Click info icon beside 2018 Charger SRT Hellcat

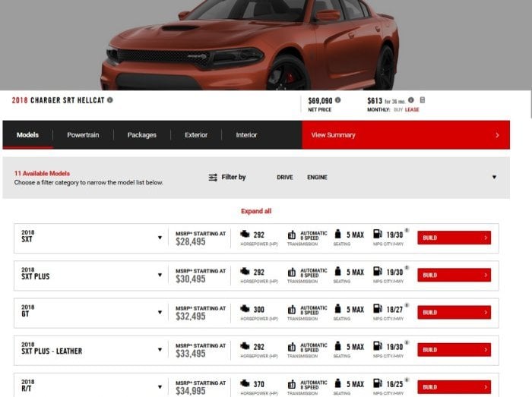[110, 99]
